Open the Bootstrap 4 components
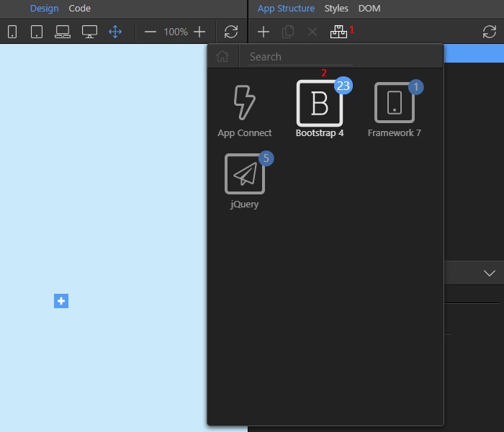Image resolution: width=504 pixels, height=432 pixels. click(320, 108)
